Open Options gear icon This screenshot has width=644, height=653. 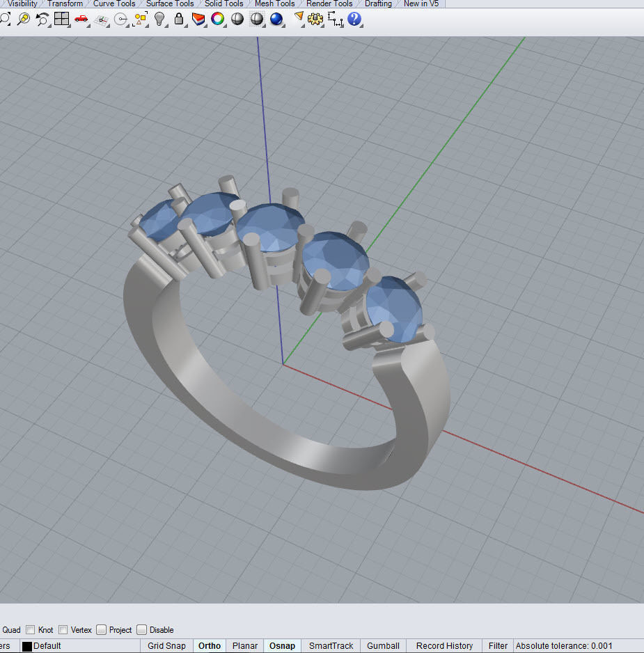coord(315,19)
